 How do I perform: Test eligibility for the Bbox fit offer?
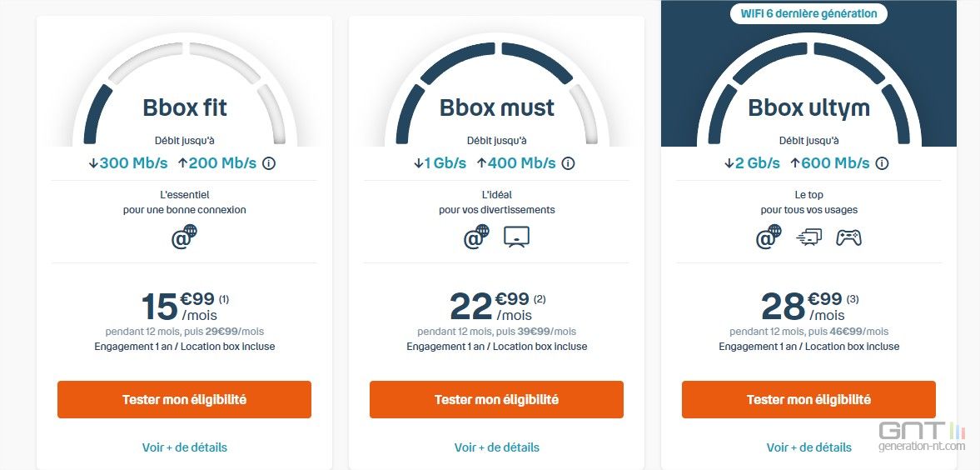click(x=184, y=399)
